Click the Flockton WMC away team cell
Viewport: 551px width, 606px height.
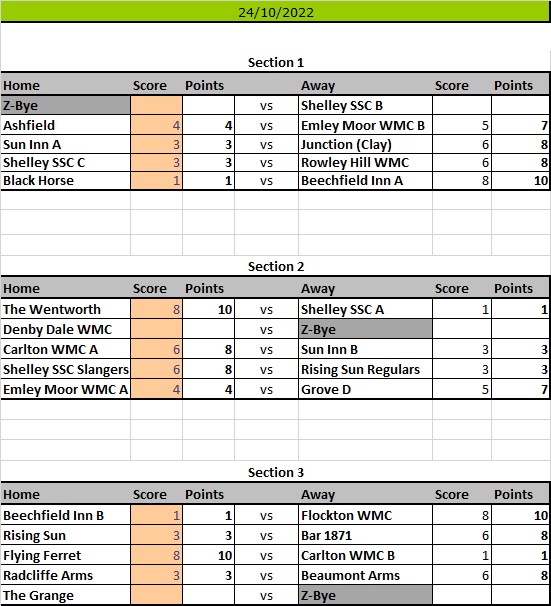point(365,515)
